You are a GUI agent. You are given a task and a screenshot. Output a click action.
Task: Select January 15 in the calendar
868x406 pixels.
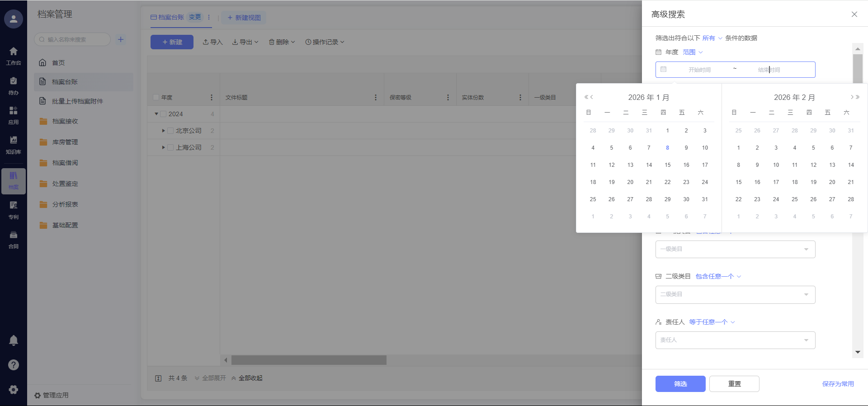[x=667, y=165]
